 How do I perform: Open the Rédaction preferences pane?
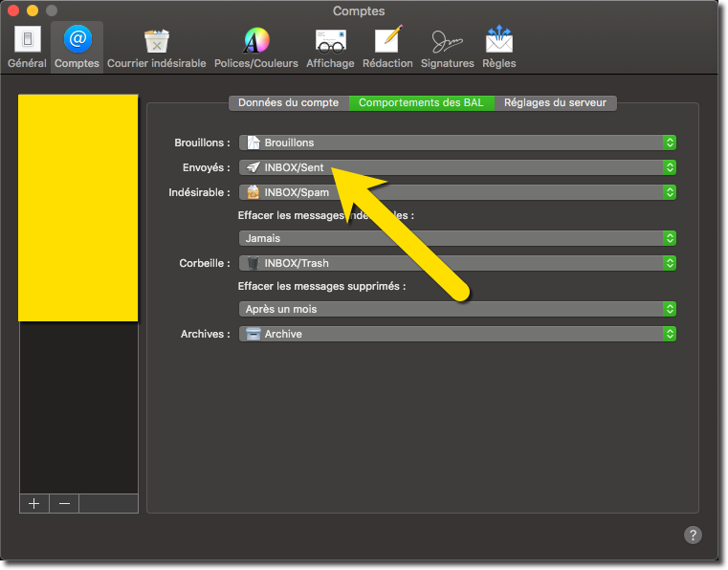tap(387, 47)
